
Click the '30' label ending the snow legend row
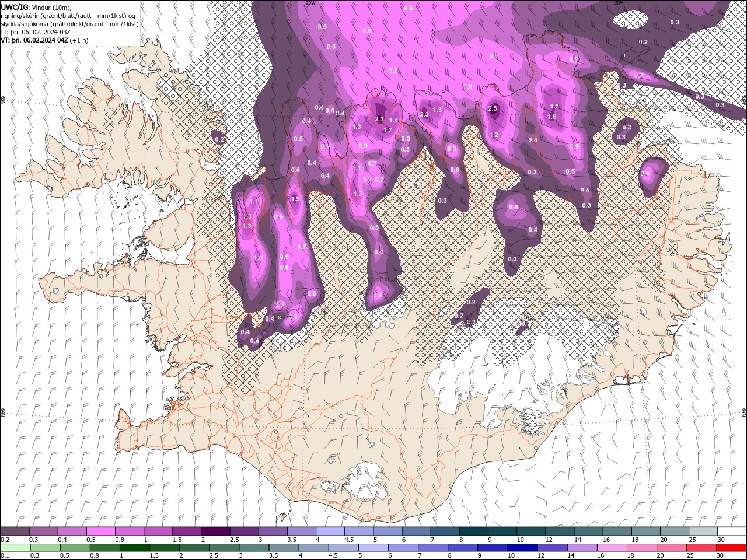tap(721, 540)
